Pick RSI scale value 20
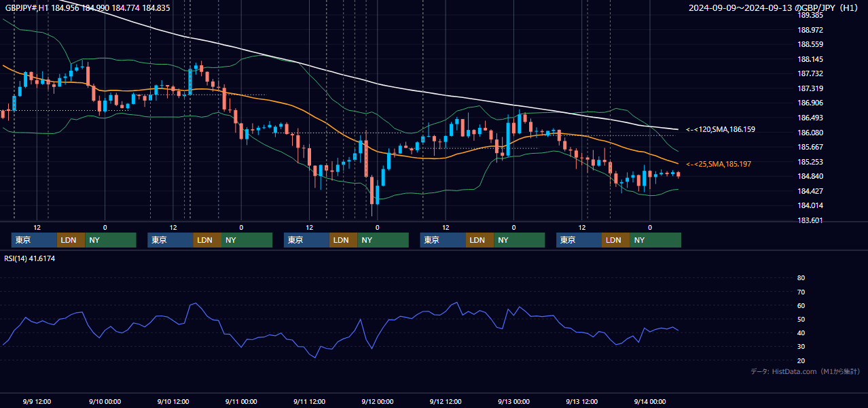Viewport: 868px width, 408px height. click(801, 360)
